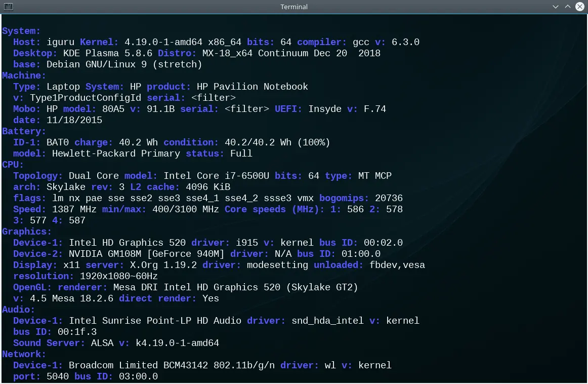Click the System: section heading
This screenshot has width=588, height=384.
tap(21, 31)
